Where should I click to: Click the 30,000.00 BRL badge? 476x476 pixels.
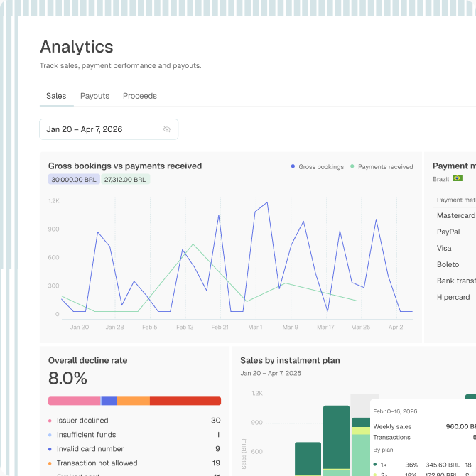(74, 180)
